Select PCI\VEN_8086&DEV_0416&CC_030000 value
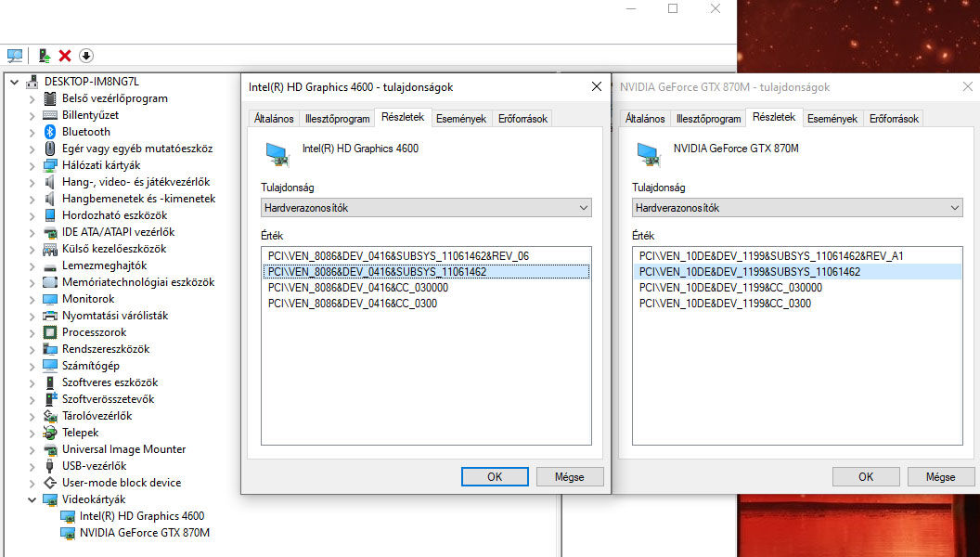 click(x=426, y=288)
